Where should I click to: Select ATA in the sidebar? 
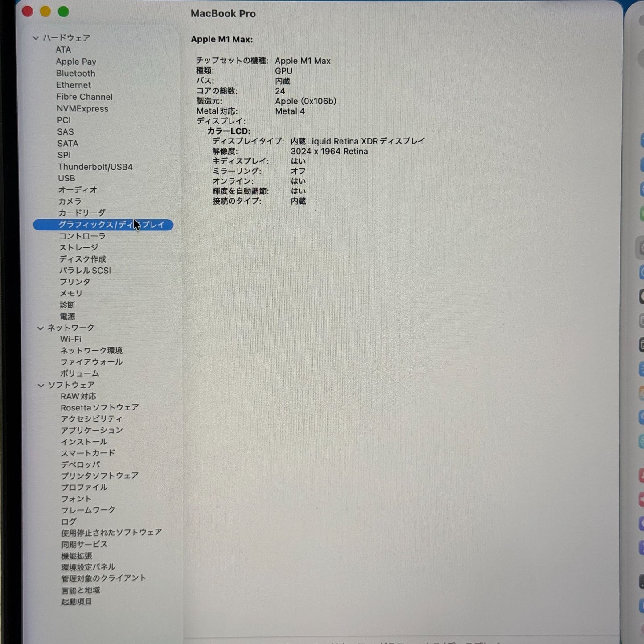pos(63,50)
